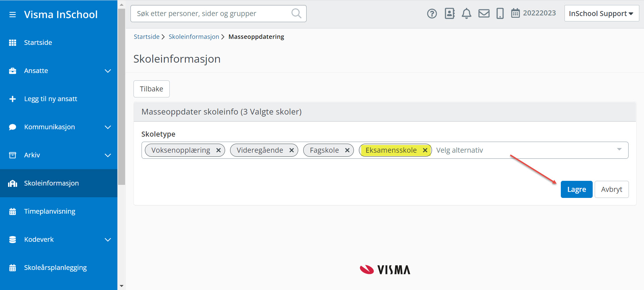Click the sidebar scrollbar down arrow
The height and width of the screenshot is (290, 644).
click(121, 286)
